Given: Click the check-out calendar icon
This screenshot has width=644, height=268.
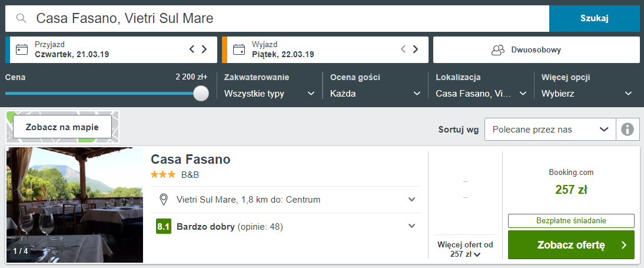Looking at the screenshot, I should tap(239, 49).
